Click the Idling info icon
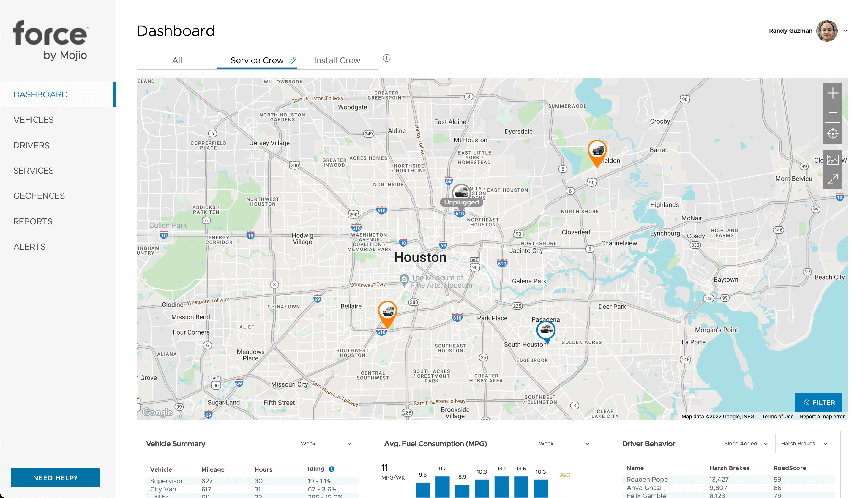The width and height of the screenshot is (868, 498). (331, 469)
